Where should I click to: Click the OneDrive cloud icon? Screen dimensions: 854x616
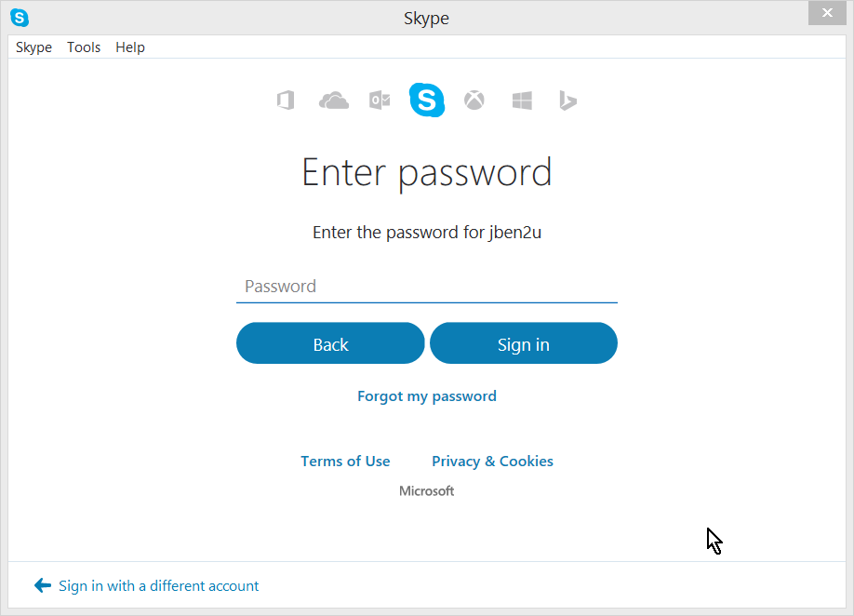pyautogui.click(x=334, y=100)
